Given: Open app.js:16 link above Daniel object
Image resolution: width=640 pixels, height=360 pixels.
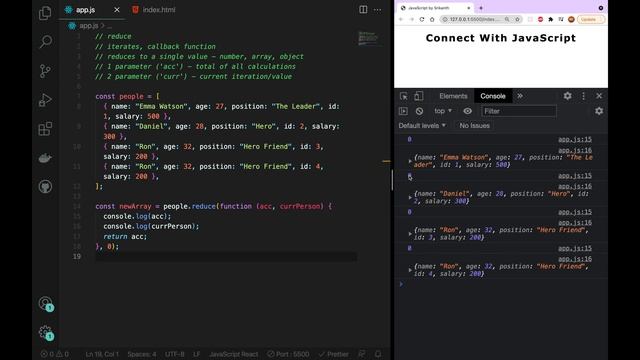Looking at the screenshot, I should coord(575,187).
